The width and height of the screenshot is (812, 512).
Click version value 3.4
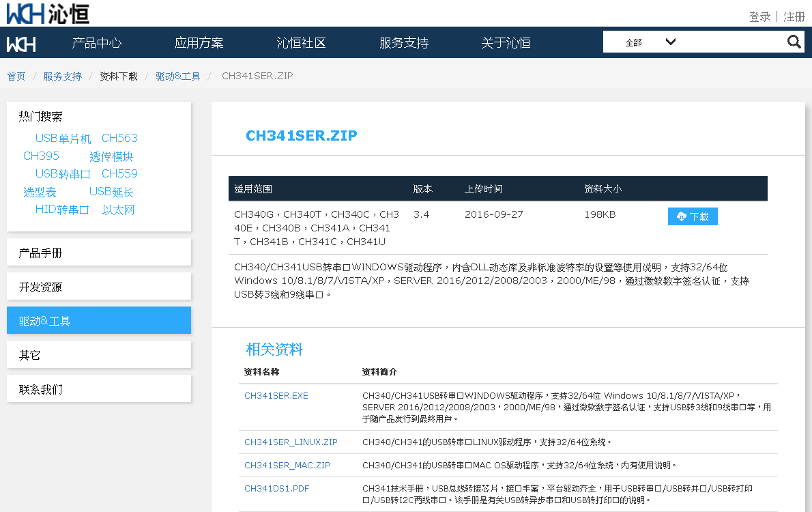click(x=421, y=214)
